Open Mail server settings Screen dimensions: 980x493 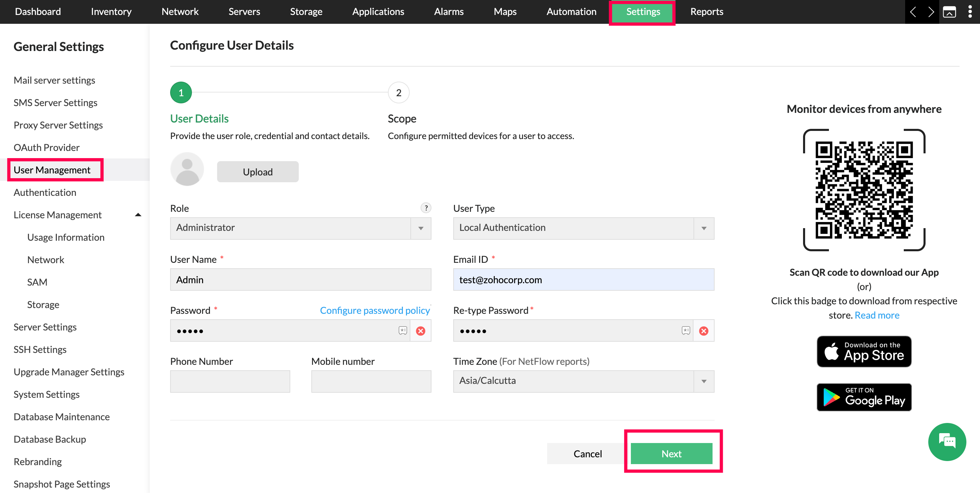pyautogui.click(x=54, y=80)
